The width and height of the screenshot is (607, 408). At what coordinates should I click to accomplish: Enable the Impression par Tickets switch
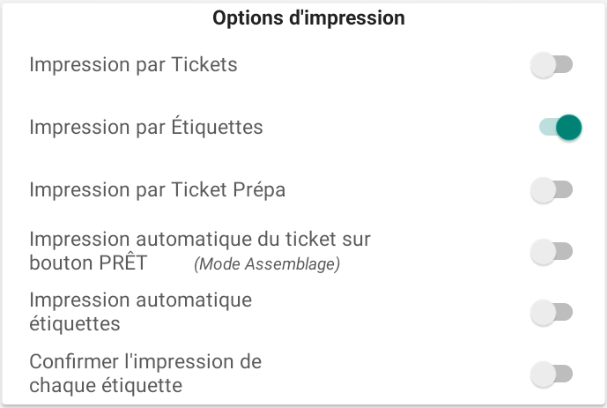click(x=551, y=66)
